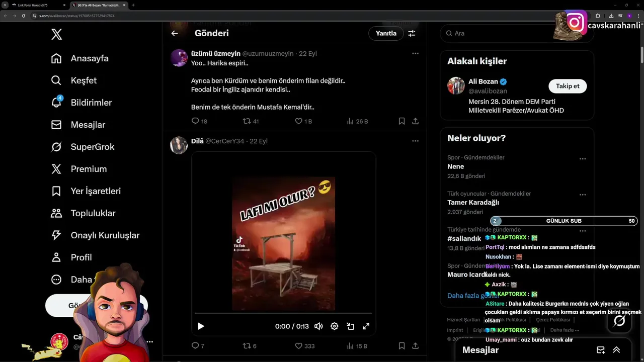This screenshot has width=644, height=362.
Task: Click the Yanıtla button
Action: click(386, 33)
